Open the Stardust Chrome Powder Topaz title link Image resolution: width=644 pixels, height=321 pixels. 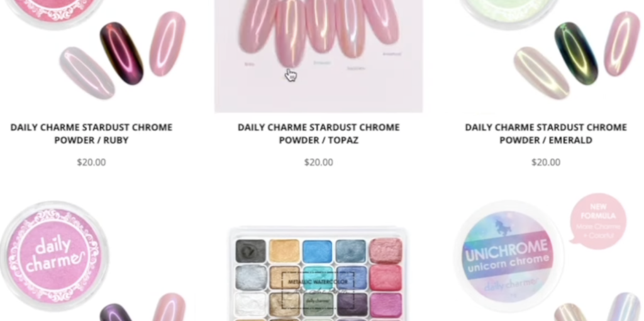(x=319, y=133)
